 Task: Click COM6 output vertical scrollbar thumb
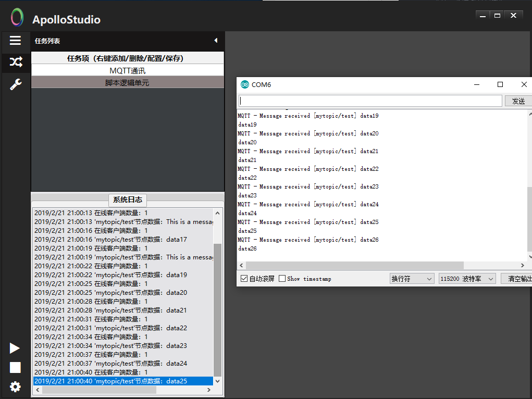tap(529, 219)
